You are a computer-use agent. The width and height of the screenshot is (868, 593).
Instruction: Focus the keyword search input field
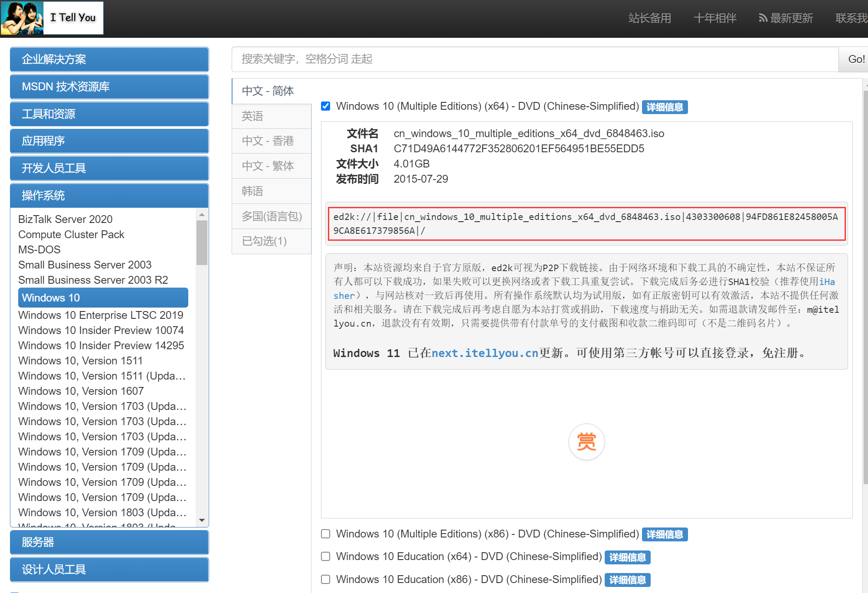tap(534, 59)
